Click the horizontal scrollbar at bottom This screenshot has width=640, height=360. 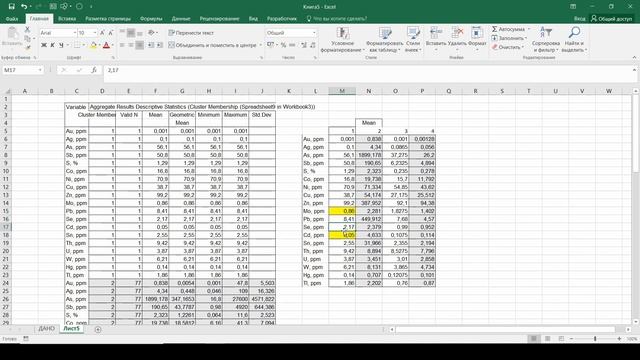tap(506, 329)
